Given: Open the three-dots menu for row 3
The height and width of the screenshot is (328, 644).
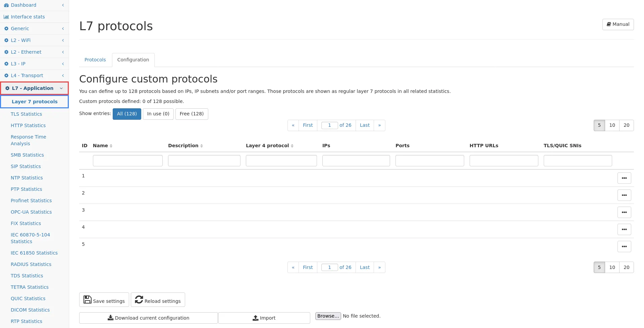Looking at the screenshot, I should pos(624,212).
